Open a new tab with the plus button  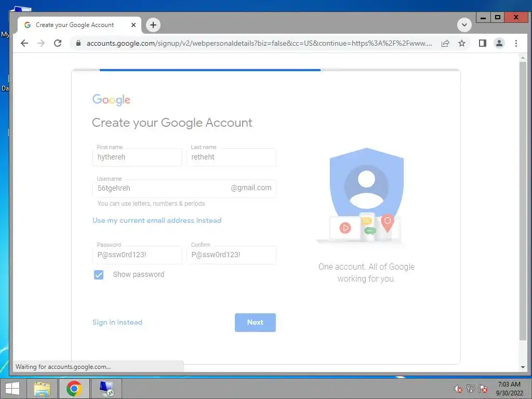click(153, 25)
